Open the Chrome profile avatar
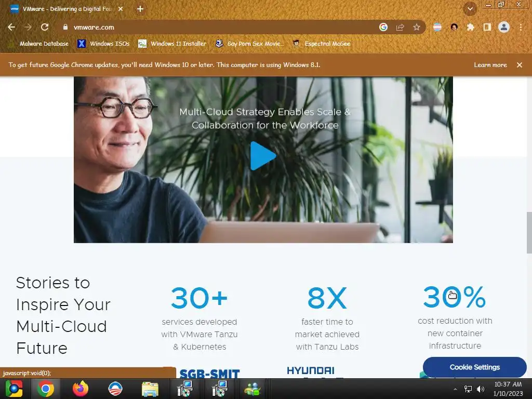The width and height of the screenshot is (532, 399). 504,27
